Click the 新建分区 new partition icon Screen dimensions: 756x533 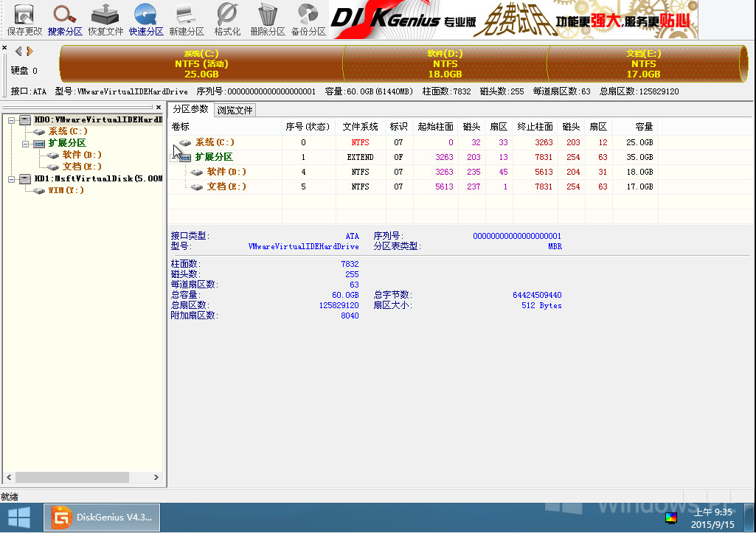point(186,20)
